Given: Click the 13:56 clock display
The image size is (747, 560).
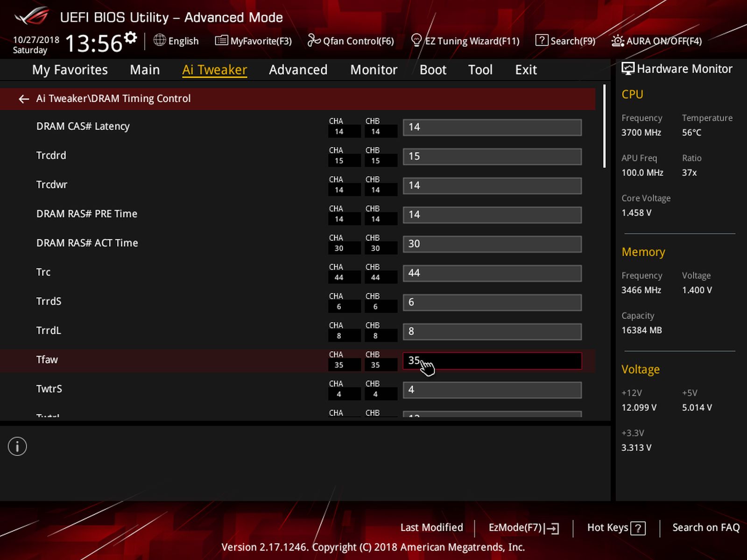Looking at the screenshot, I should coord(94,43).
